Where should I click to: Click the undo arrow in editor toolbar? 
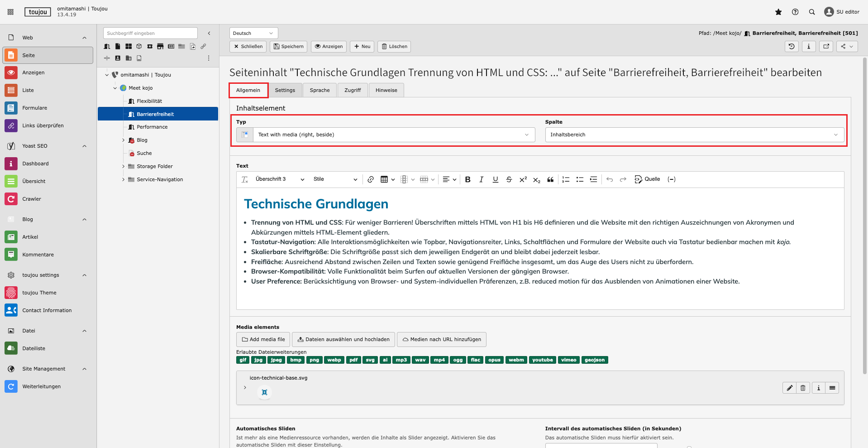click(610, 179)
